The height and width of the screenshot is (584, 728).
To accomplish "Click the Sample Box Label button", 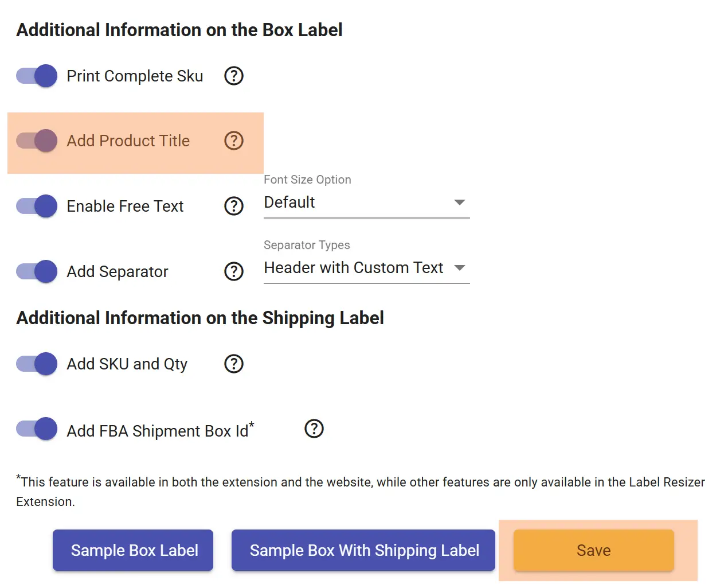I will (x=133, y=550).
